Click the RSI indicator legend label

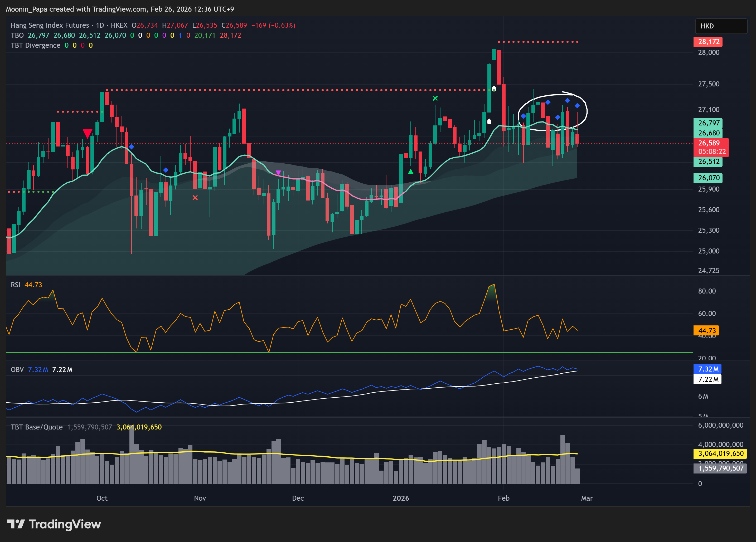point(15,285)
